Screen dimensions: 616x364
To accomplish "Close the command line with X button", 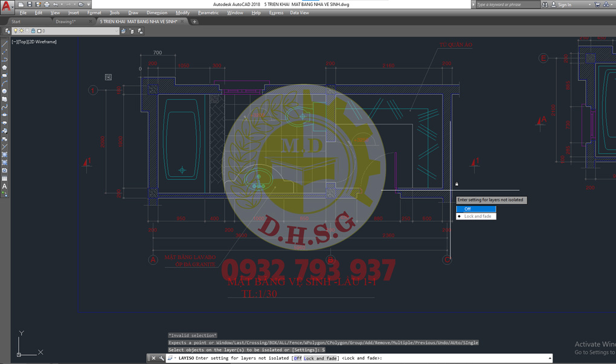I will tap(153, 358).
